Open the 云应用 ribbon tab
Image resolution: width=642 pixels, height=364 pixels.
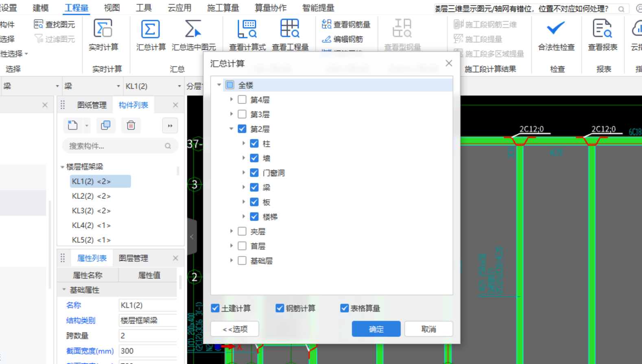coord(179,8)
